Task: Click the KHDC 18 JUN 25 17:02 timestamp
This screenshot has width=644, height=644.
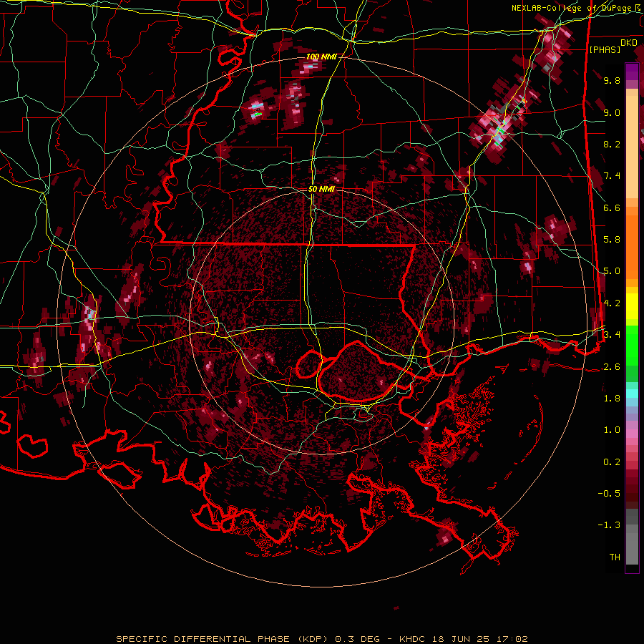Action: point(464,639)
